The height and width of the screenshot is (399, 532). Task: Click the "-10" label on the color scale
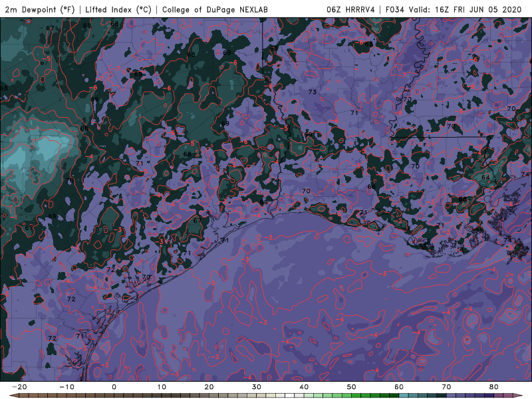(x=66, y=387)
